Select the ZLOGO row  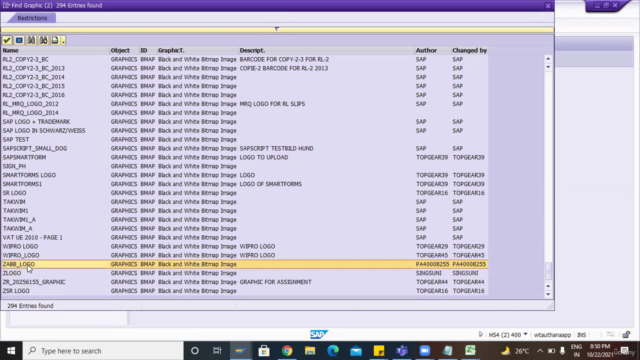[244, 273]
